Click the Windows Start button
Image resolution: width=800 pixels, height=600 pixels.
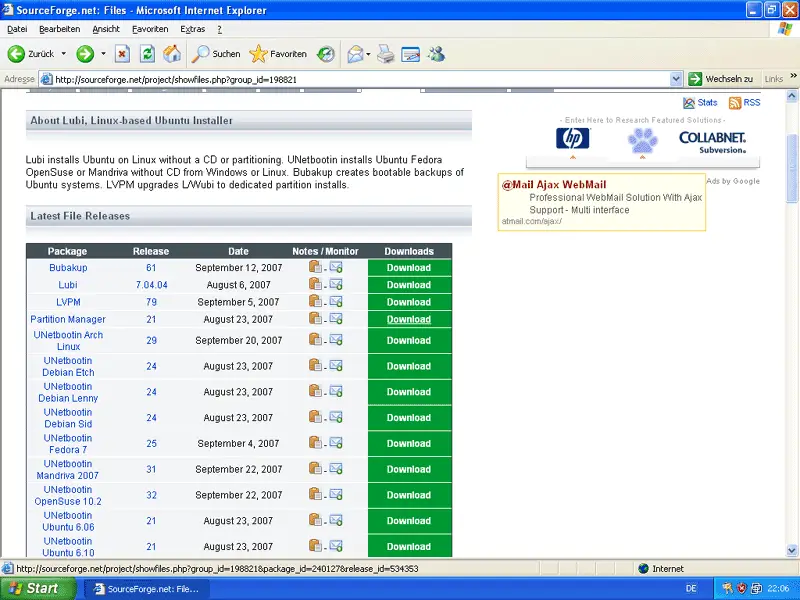(33, 589)
